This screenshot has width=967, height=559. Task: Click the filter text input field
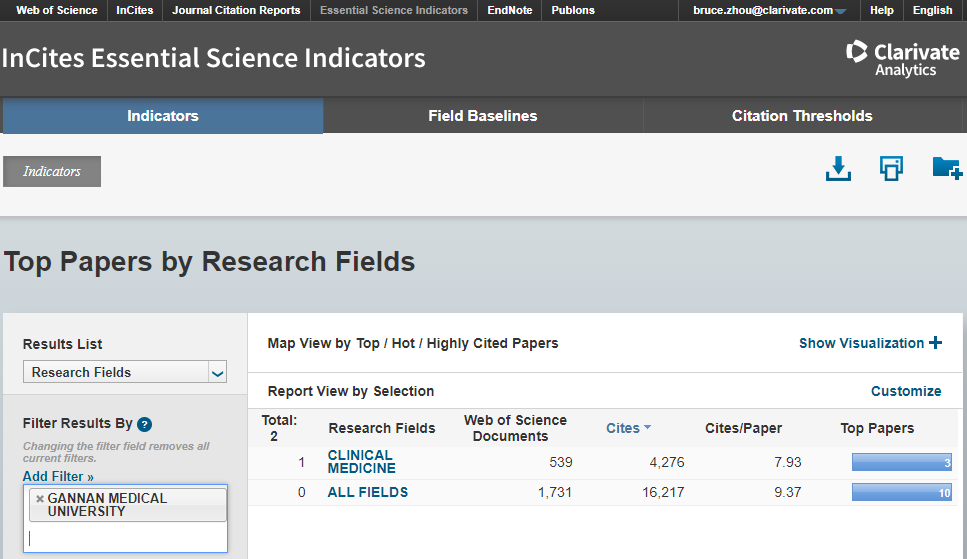point(125,538)
